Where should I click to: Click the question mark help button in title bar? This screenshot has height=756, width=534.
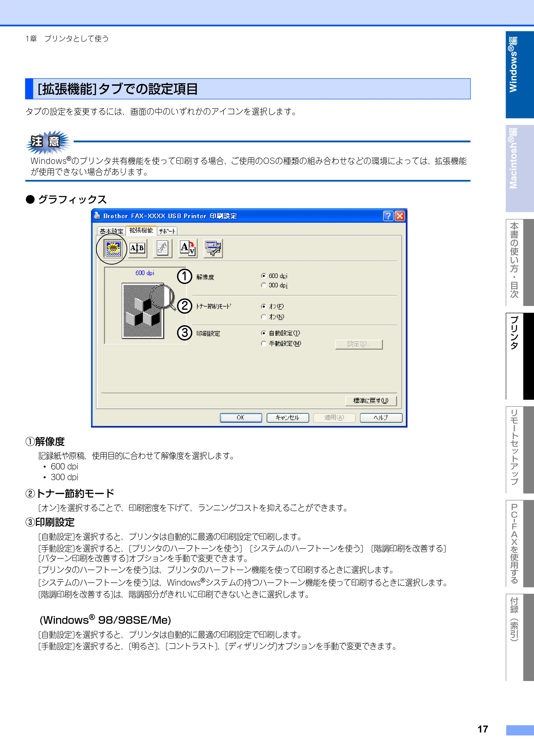pos(388,216)
